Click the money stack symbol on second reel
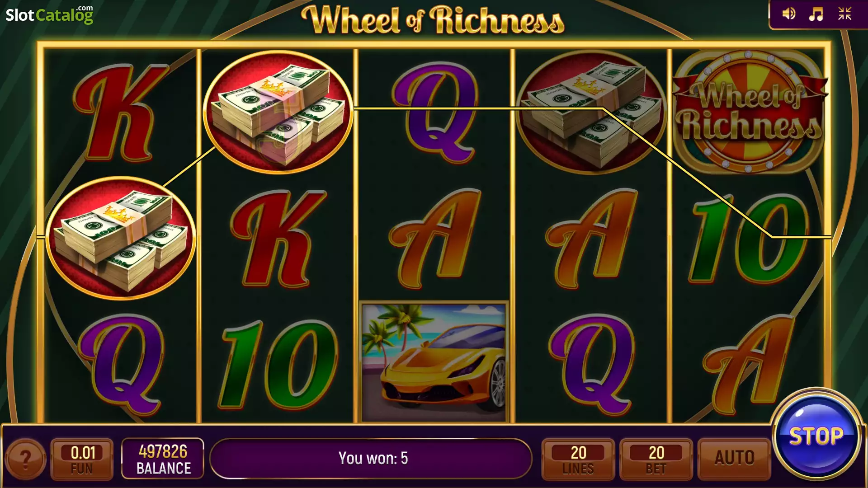The image size is (868, 488). [278, 112]
